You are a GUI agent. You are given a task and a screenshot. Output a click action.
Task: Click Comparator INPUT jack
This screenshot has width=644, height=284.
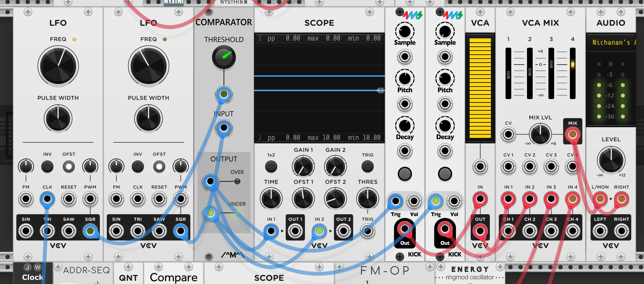click(224, 128)
